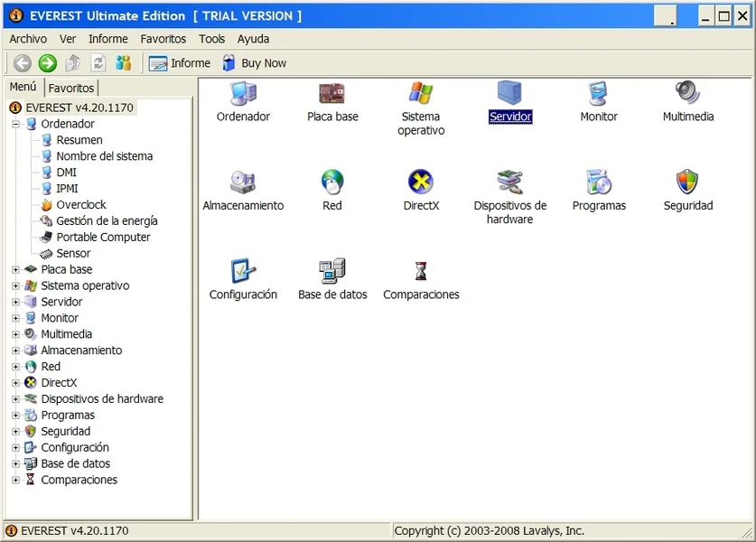Select Overclock in the tree
The width and height of the screenshot is (756, 542).
coord(81,205)
